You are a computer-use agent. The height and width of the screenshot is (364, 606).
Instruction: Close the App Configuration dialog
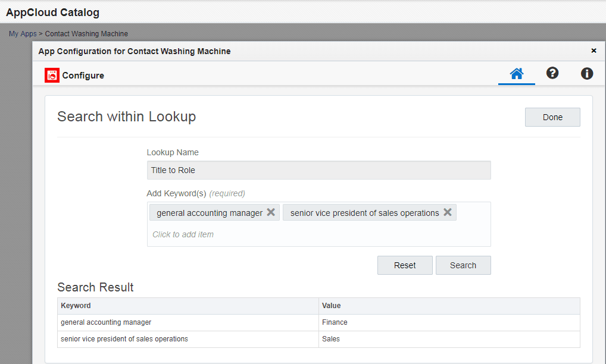click(x=593, y=51)
